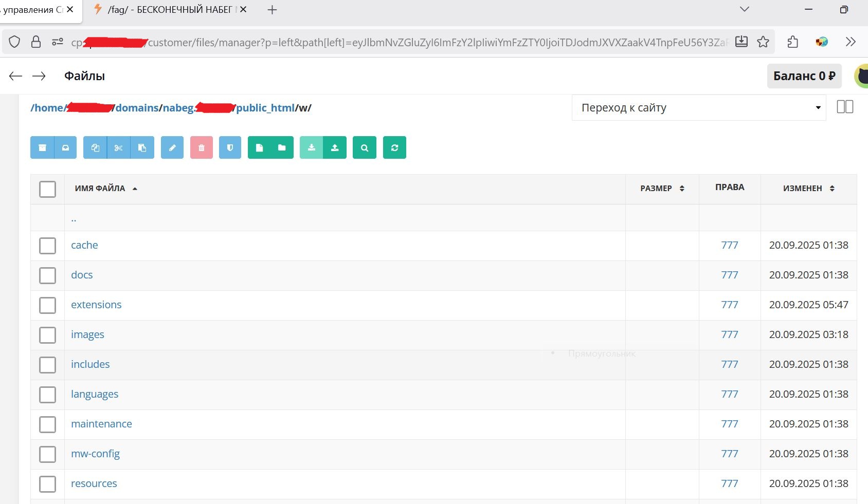The height and width of the screenshot is (504, 868).
Task: Create a new file with the document icon
Action: coord(259,147)
